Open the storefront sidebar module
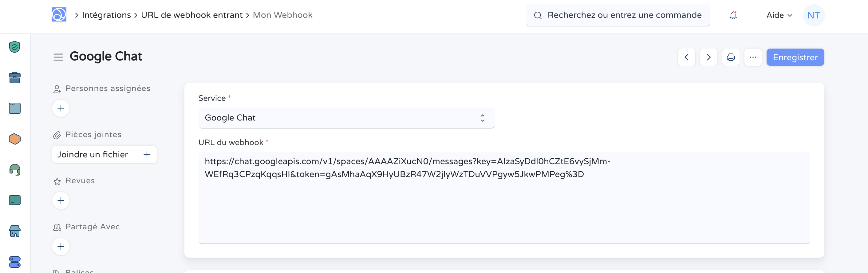Image resolution: width=868 pixels, height=273 pixels. 14,231
